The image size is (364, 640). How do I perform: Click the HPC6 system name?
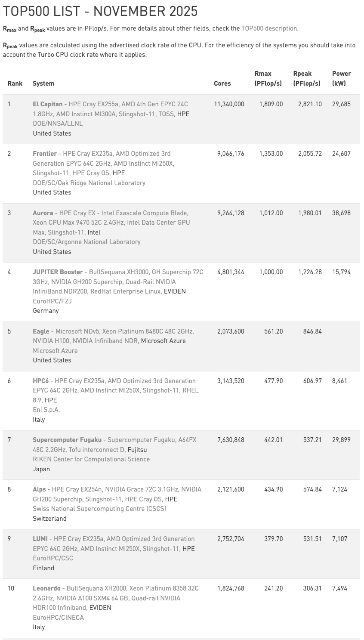41,381
